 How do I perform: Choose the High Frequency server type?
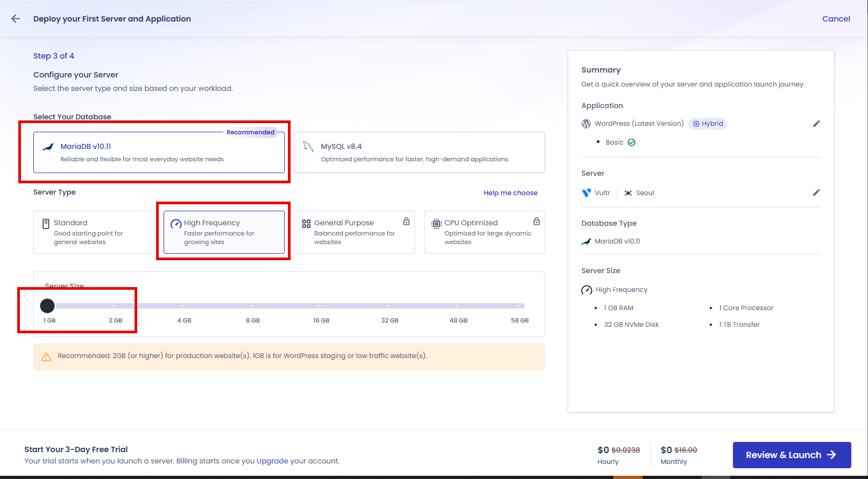click(x=224, y=232)
